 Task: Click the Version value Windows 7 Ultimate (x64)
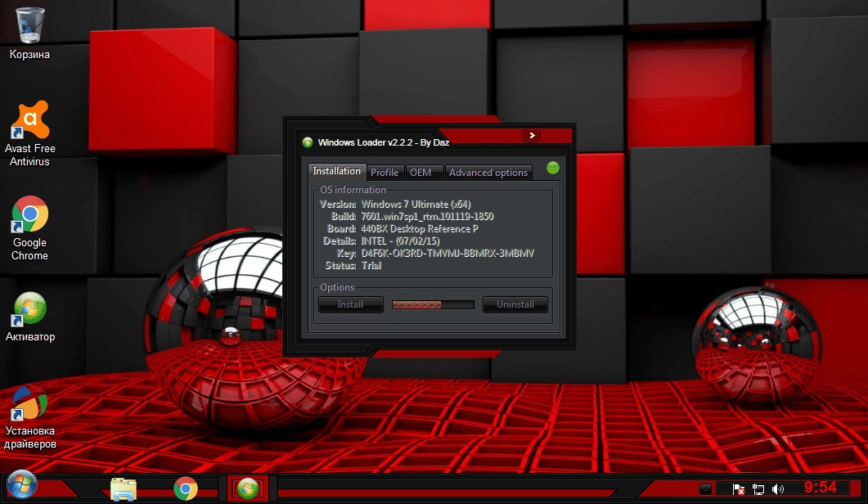click(x=416, y=205)
